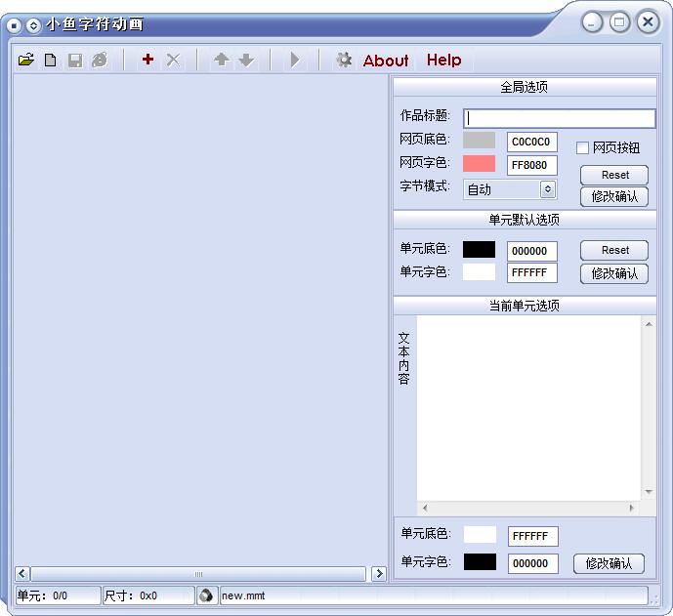Click the title bar roll-up arrow button
This screenshot has width=673, height=616.
[x=33, y=24]
